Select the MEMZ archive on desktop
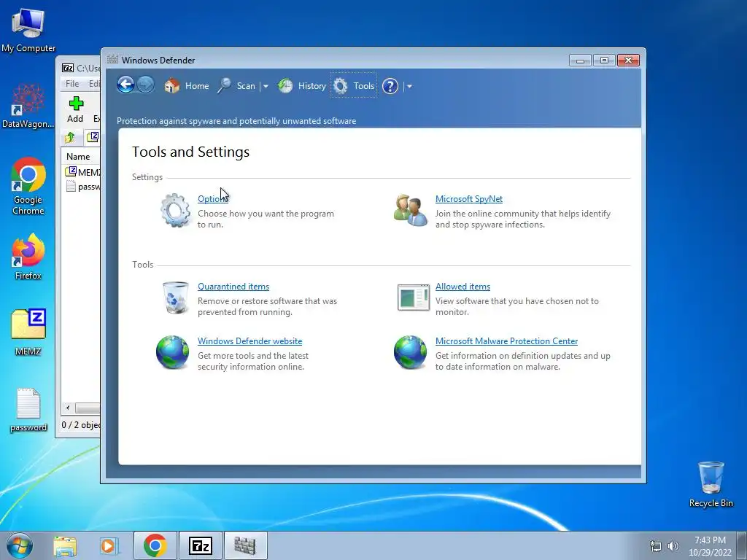 click(28, 332)
